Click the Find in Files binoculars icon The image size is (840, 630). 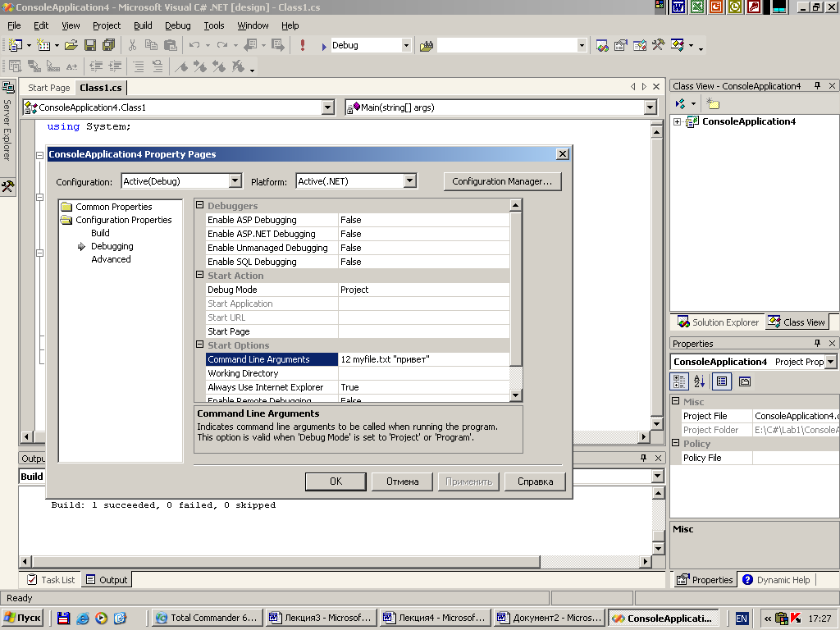coord(427,46)
